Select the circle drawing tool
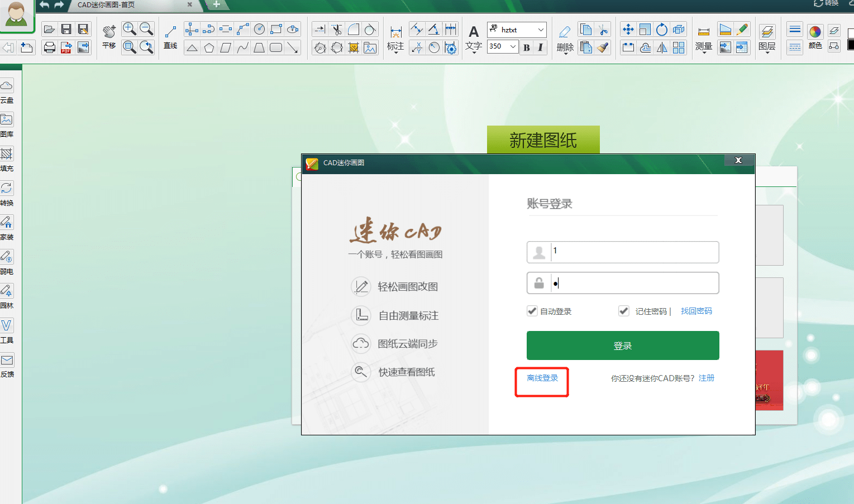 click(259, 30)
